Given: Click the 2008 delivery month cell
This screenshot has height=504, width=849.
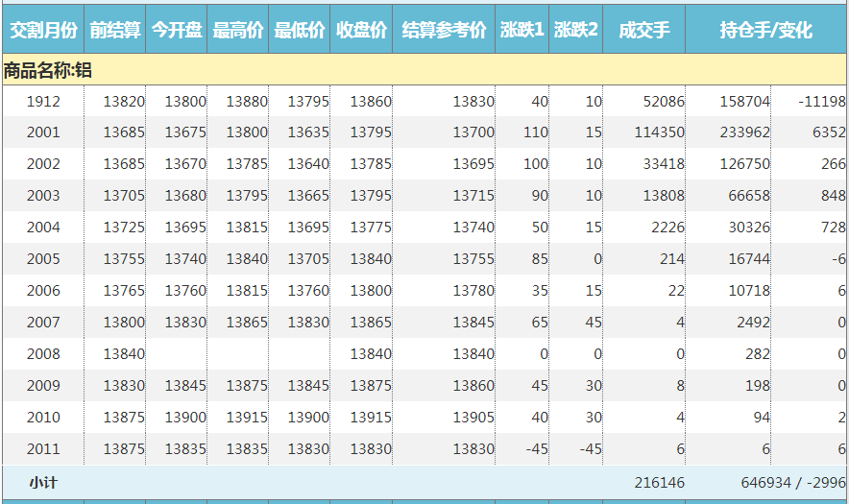Looking at the screenshot, I should point(42,354).
